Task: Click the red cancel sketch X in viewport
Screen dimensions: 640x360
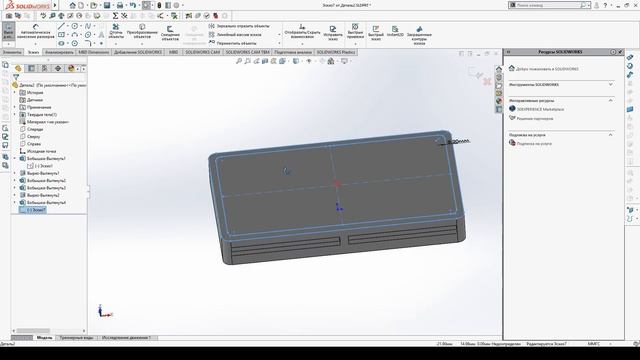Action: pos(487,81)
